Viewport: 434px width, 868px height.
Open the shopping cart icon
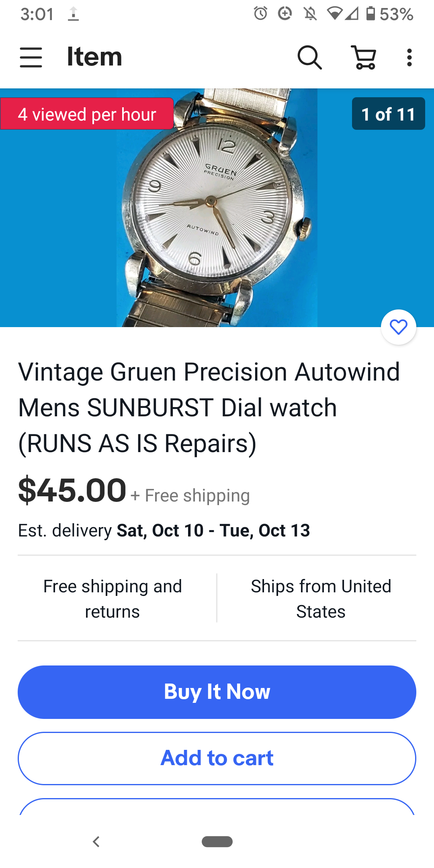pos(364,57)
